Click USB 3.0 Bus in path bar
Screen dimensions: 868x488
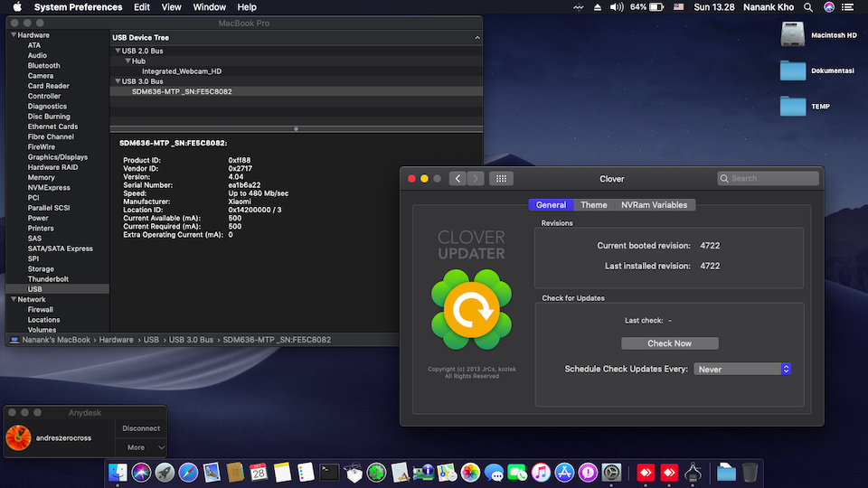tap(191, 340)
